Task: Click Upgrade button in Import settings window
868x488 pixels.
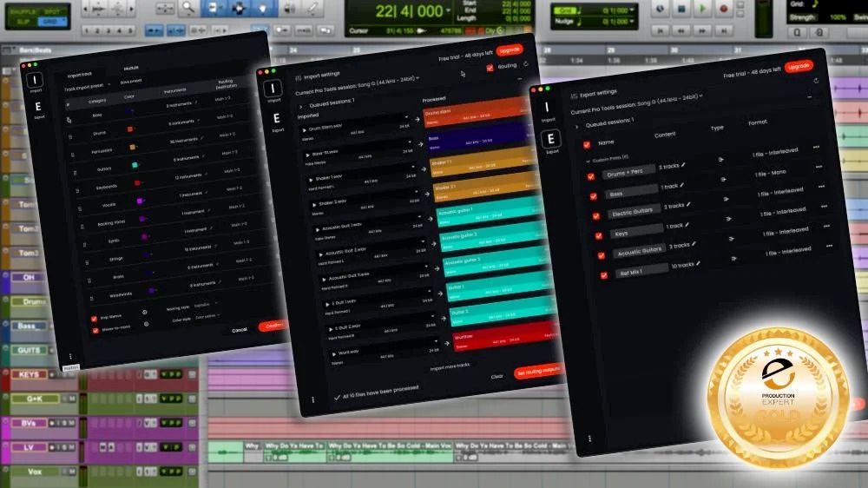Action: tap(510, 49)
